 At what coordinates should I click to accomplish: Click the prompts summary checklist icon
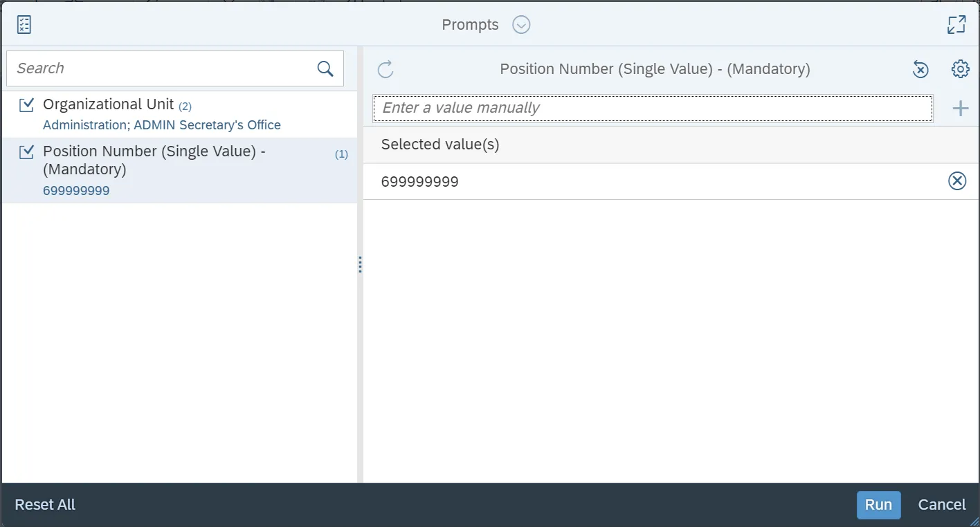(x=24, y=25)
